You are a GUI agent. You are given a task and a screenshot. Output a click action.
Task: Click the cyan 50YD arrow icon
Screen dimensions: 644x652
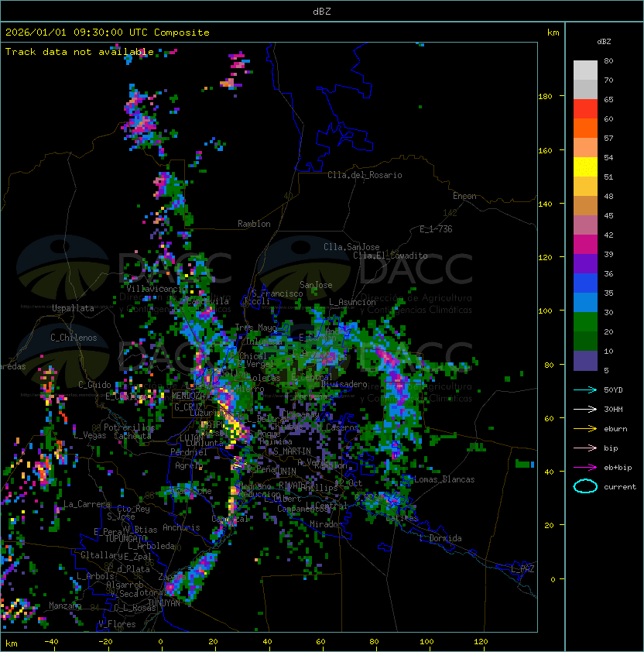[x=585, y=389]
